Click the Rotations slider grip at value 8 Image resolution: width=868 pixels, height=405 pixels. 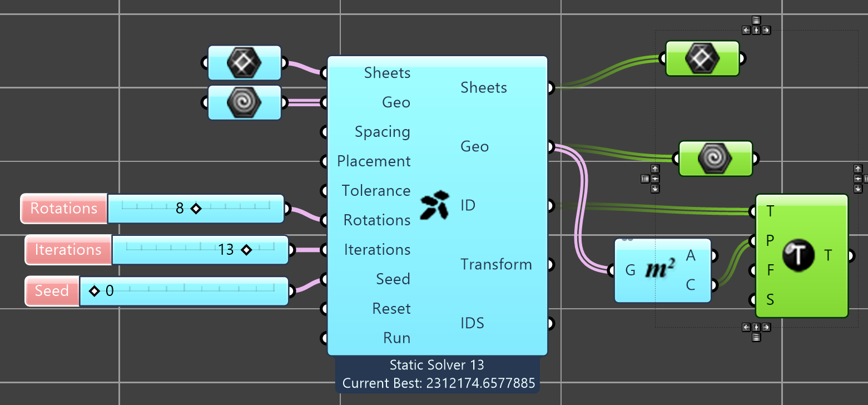click(195, 209)
